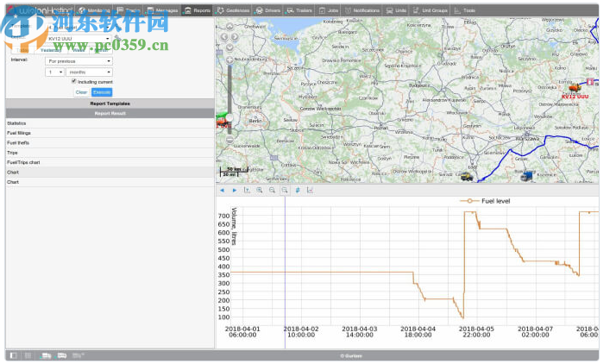
Task: Move chart right with blue arrow
Action: click(235, 190)
